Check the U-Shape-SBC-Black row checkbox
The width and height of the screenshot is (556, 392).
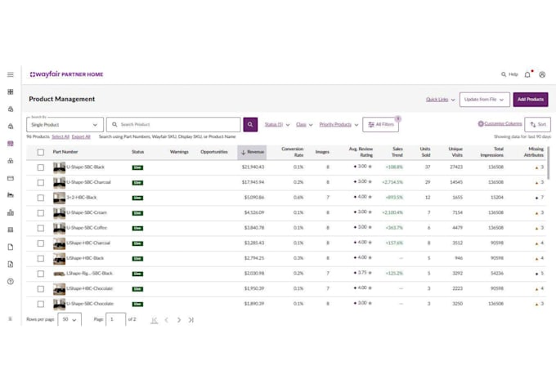[x=41, y=167]
